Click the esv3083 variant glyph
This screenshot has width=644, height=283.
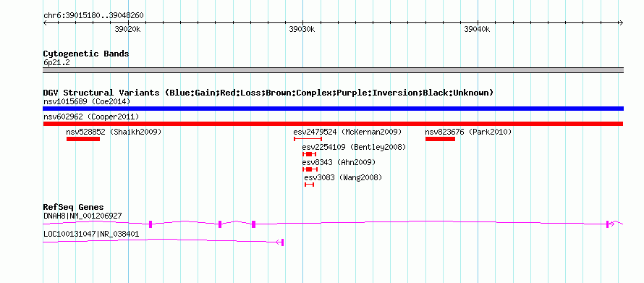(x=309, y=185)
